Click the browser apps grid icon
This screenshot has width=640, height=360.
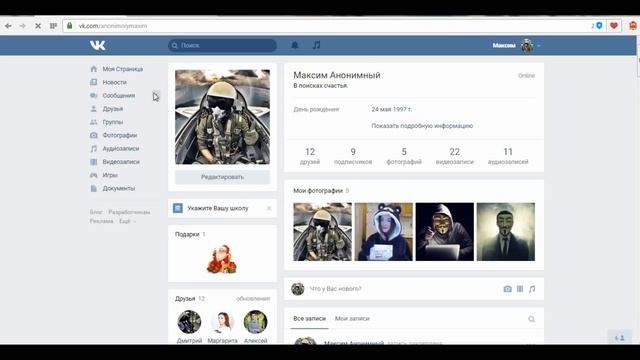[x=53, y=26]
